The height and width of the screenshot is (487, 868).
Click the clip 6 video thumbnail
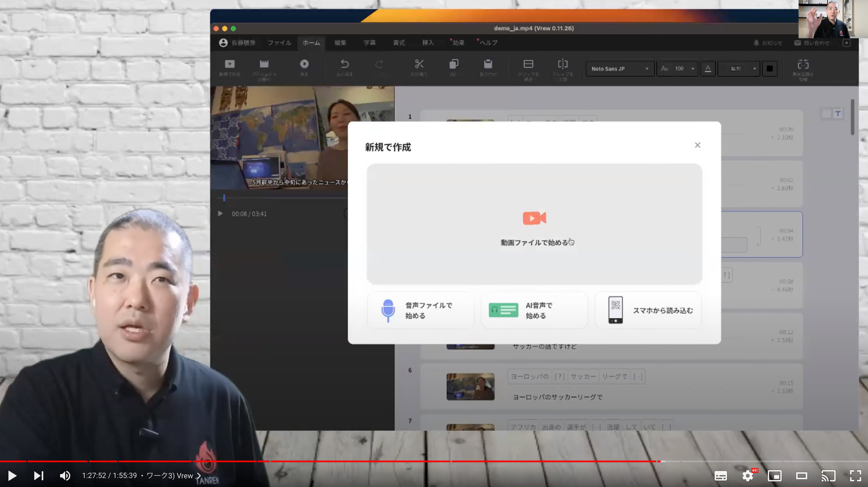(x=471, y=387)
